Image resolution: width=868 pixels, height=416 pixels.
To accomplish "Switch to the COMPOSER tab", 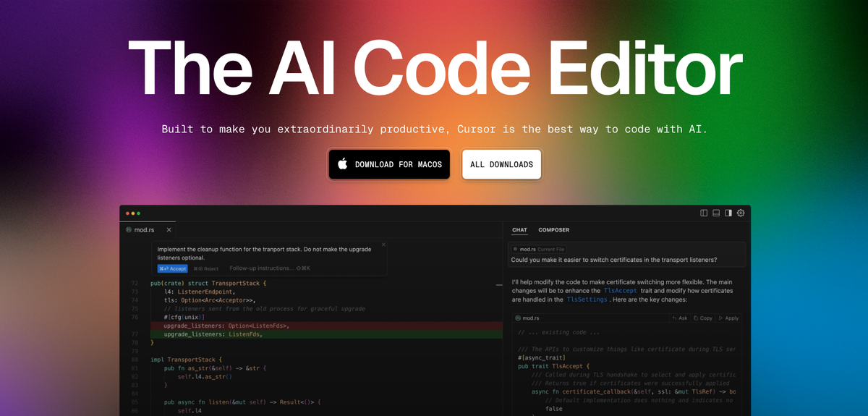I will (553, 230).
